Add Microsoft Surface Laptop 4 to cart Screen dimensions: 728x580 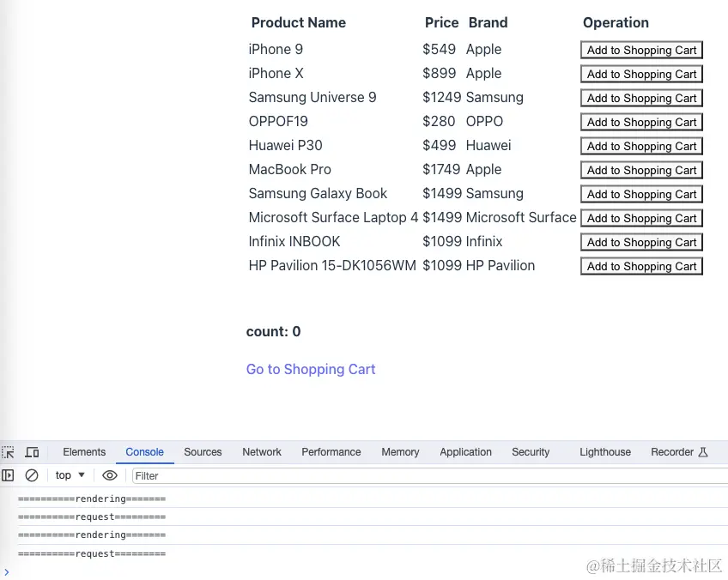pos(641,218)
